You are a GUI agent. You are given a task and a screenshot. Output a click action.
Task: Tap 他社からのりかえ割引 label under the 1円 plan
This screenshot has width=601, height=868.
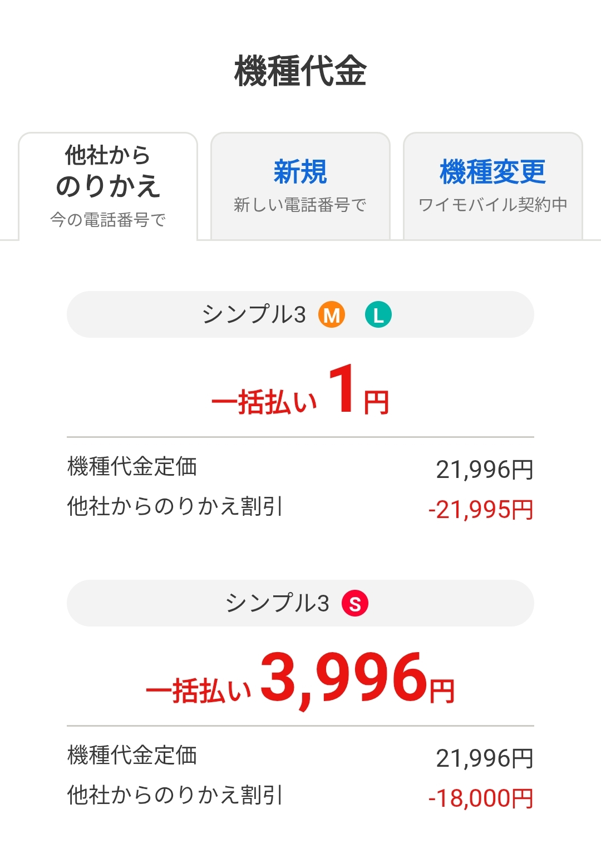(x=175, y=506)
